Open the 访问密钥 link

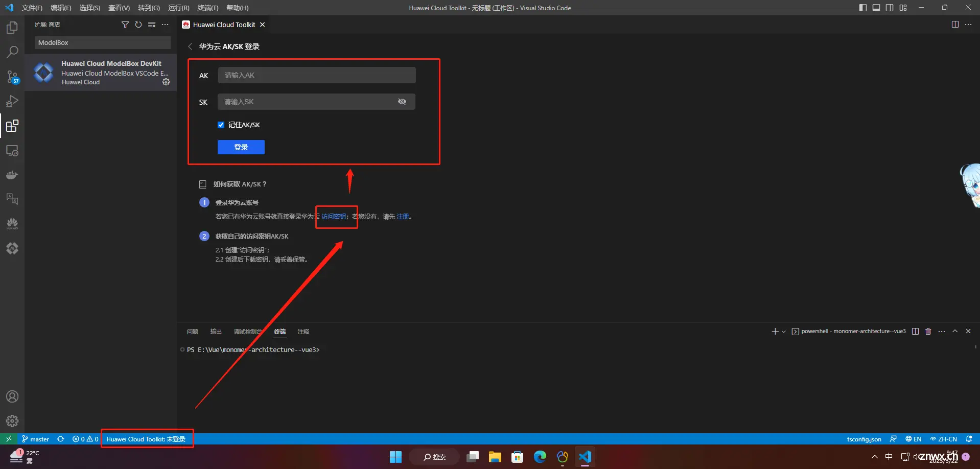334,217
